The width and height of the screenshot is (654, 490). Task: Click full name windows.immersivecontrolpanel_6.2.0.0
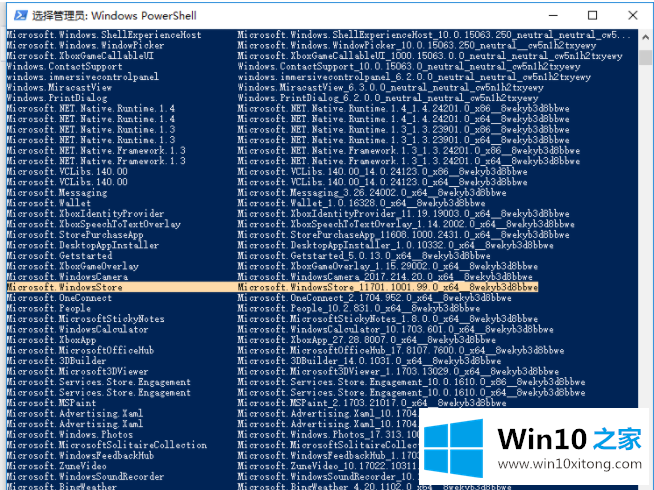pyautogui.click(x=414, y=77)
